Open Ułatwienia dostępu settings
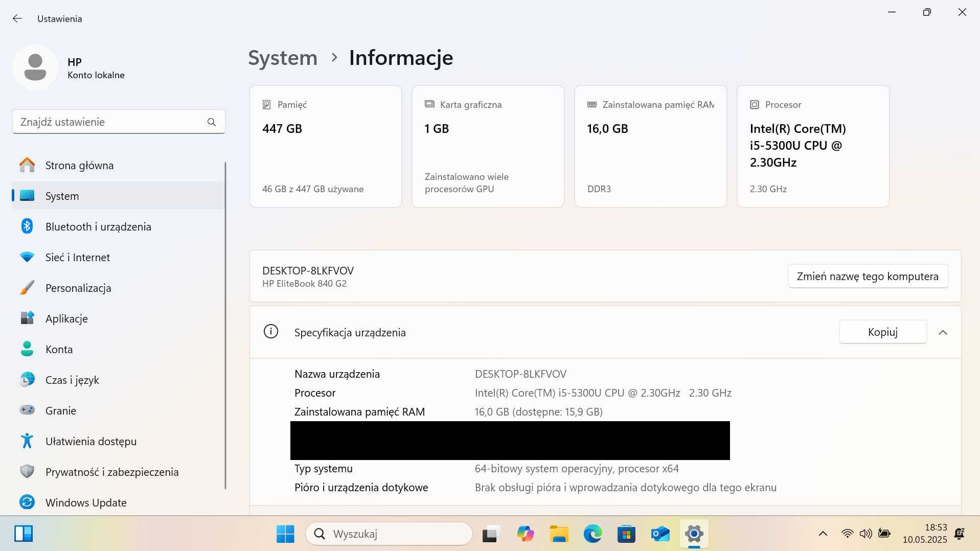This screenshot has width=980, height=551. 118,441
